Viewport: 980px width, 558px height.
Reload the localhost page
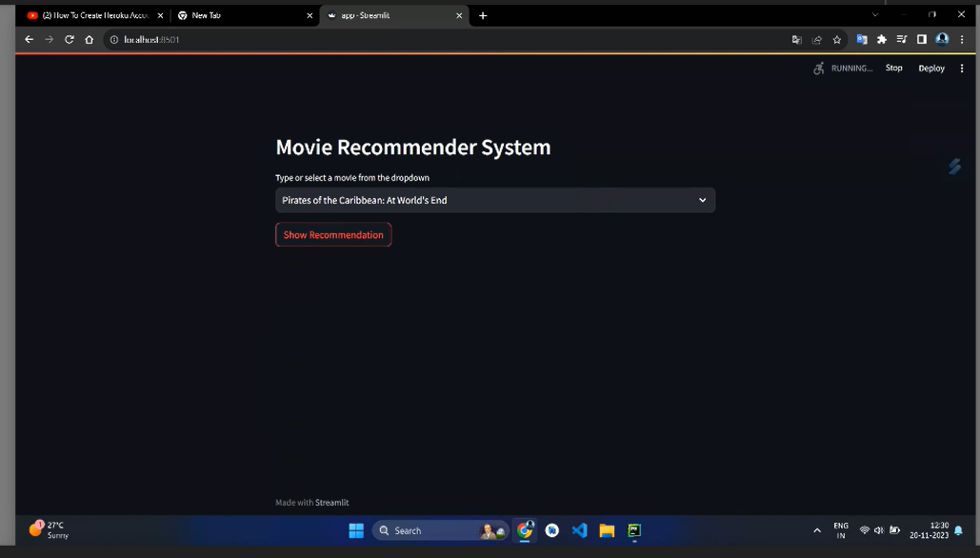(x=70, y=40)
